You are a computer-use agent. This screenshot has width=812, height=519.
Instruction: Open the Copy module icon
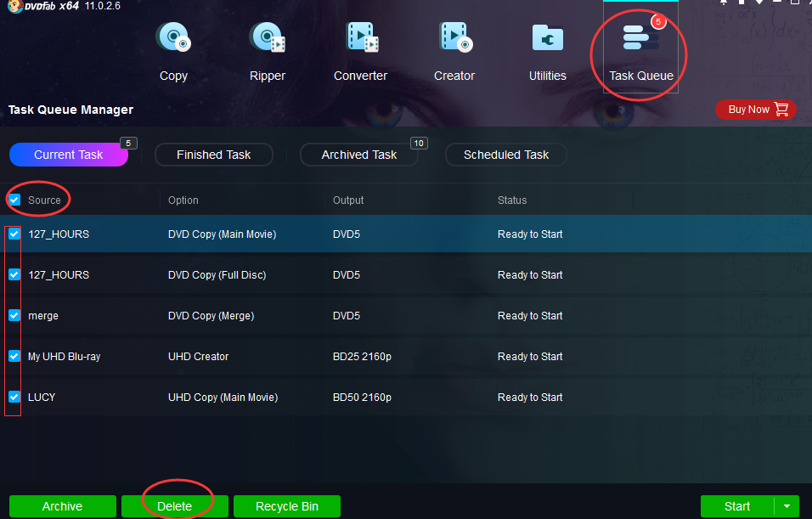pyautogui.click(x=173, y=37)
